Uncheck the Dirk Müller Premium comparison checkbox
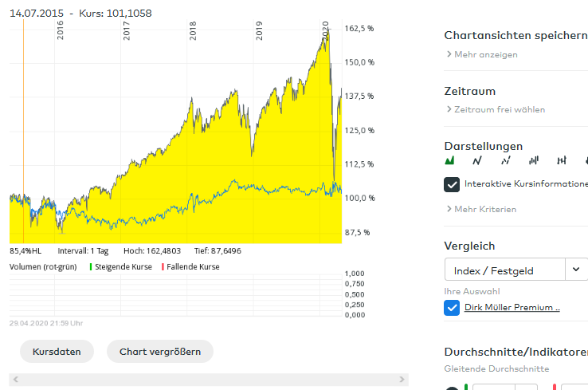This screenshot has height=390, width=588. point(452,307)
